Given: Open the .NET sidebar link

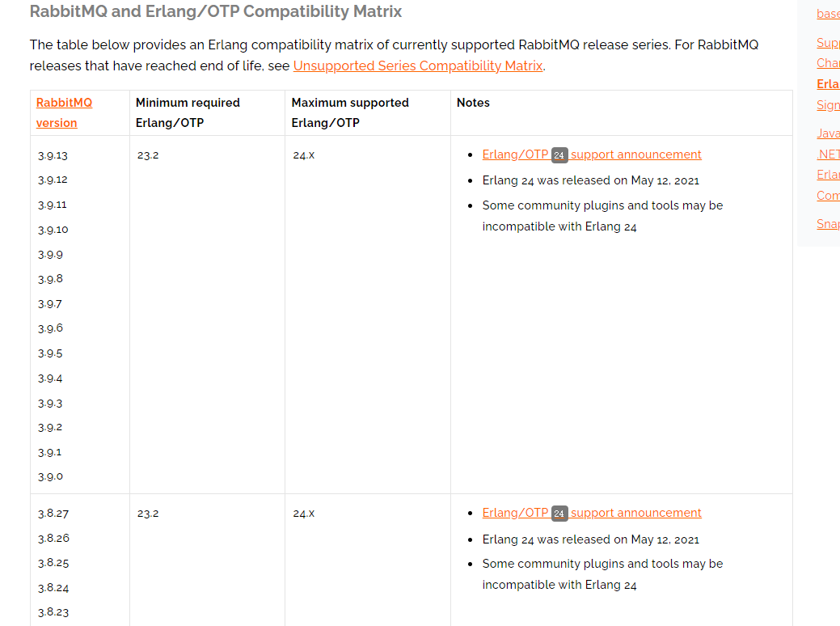Looking at the screenshot, I should (x=828, y=154).
